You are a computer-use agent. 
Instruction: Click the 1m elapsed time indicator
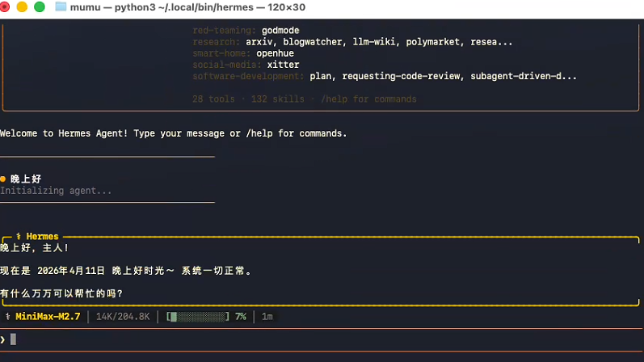click(267, 317)
